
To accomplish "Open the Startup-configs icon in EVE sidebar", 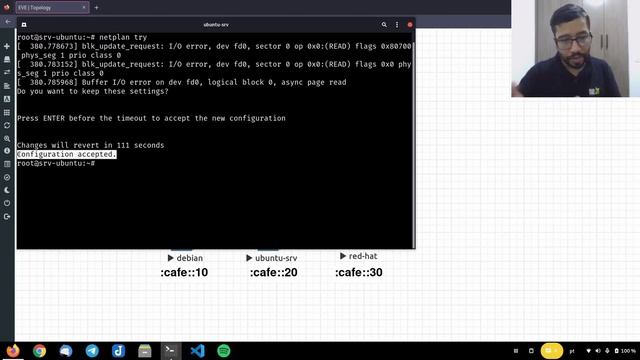I will point(7,86).
